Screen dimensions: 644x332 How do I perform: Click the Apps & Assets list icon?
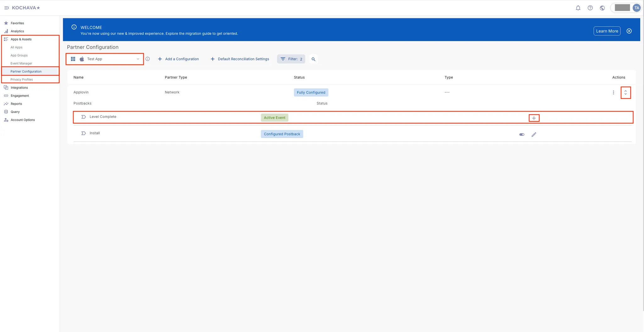click(6, 39)
